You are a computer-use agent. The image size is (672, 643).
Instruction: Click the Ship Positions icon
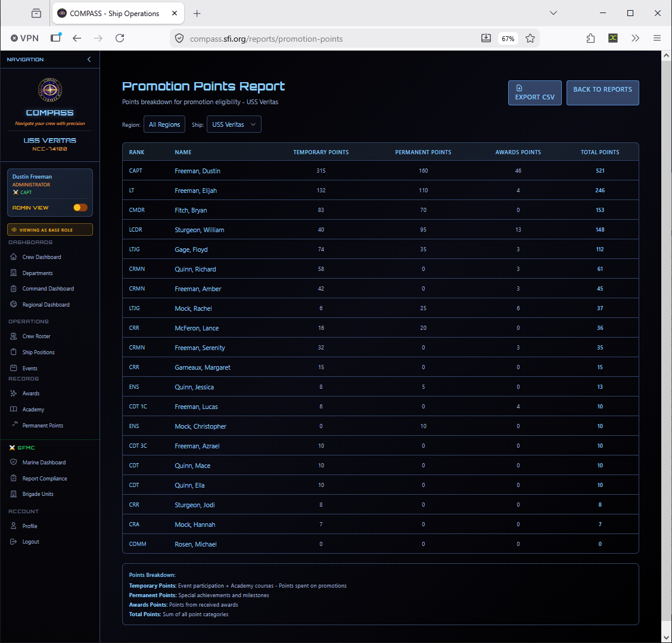click(x=14, y=352)
